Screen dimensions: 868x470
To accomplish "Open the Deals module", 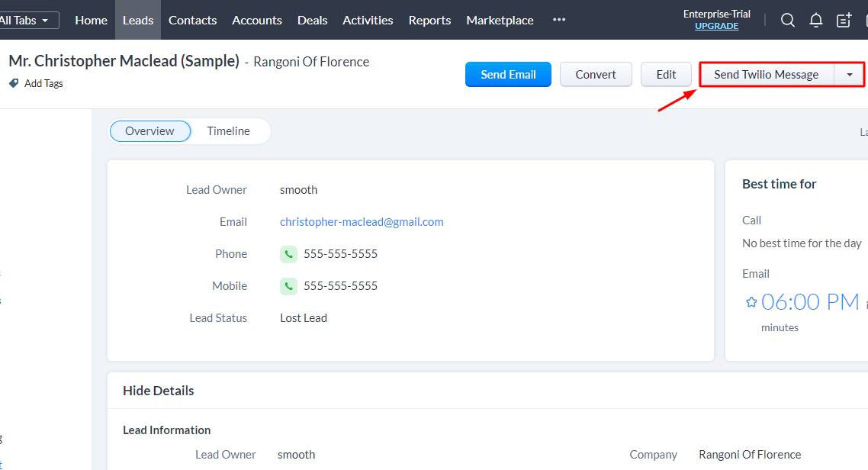I will coord(312,21).
